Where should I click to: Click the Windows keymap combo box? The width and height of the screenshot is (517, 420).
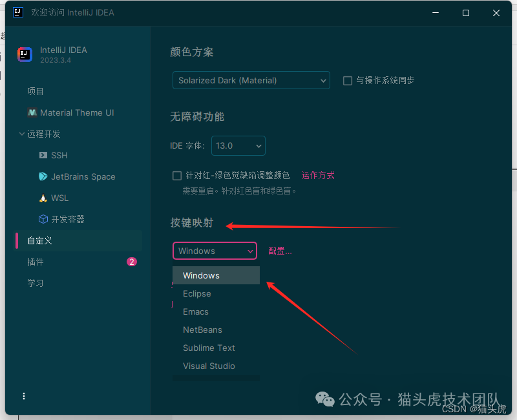(x=215, y=251)
